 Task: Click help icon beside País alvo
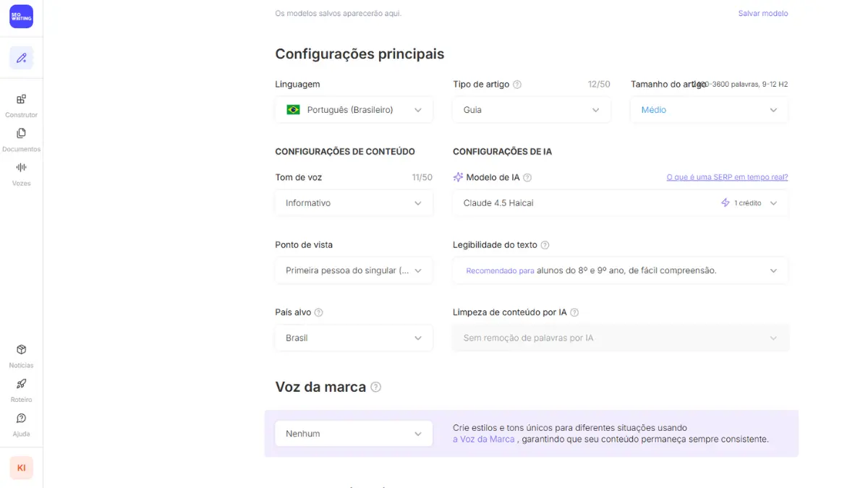(318, 312)
